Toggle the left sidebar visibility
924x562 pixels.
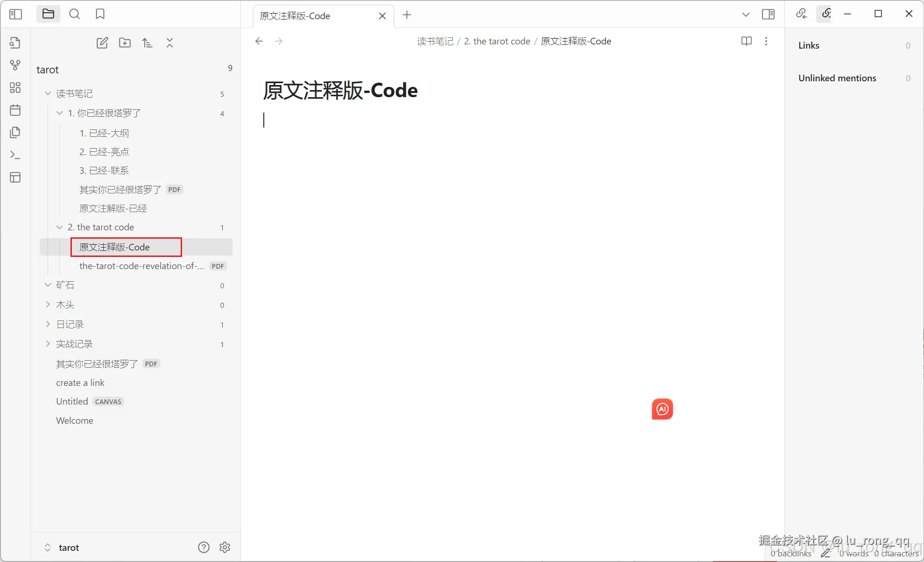click(15, 14)
